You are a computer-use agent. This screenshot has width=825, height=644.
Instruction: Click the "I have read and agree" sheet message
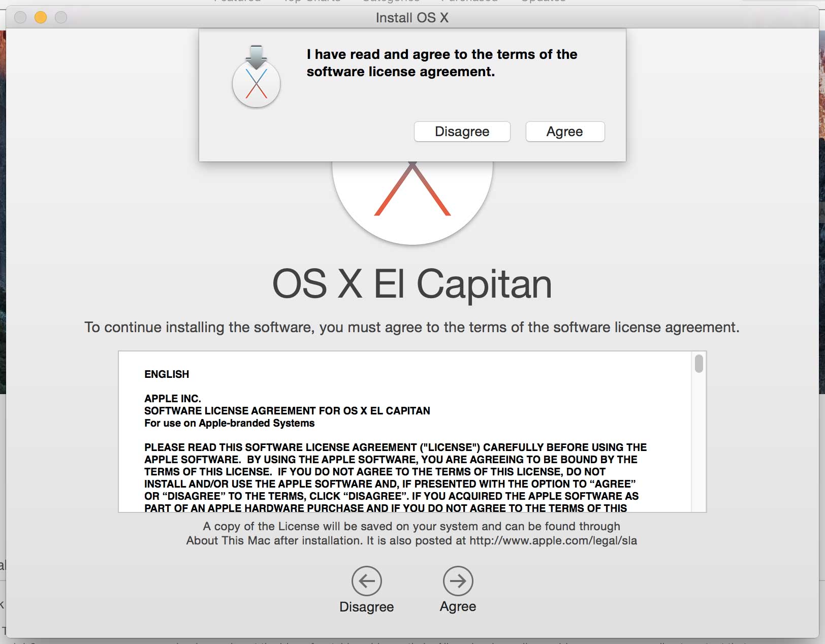[442, 63]
